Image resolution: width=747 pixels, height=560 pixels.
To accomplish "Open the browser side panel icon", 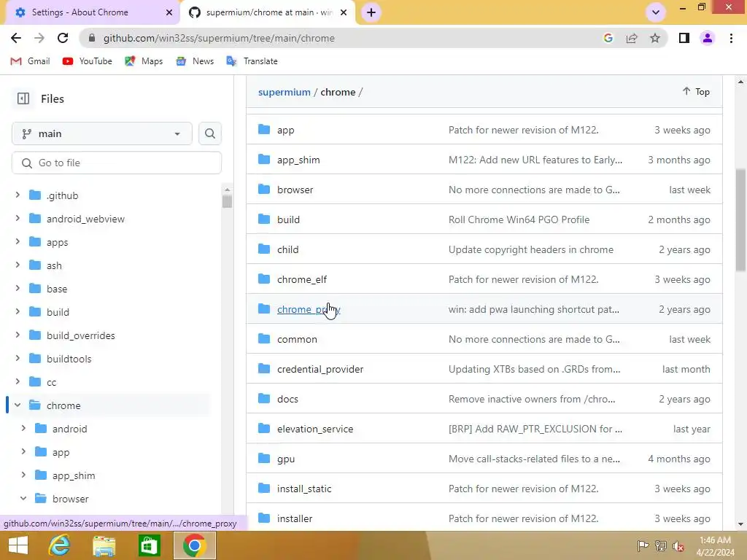I will pyautogui.click(x=684, y=38).
